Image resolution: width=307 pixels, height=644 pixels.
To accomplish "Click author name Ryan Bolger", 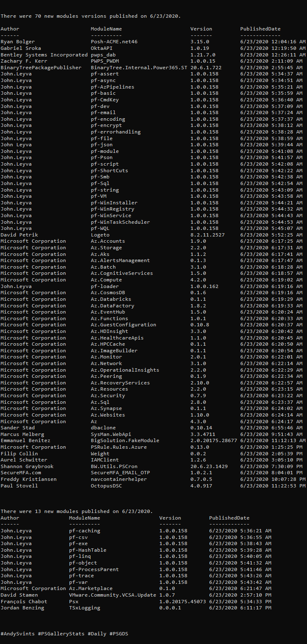I will point(18,42).
